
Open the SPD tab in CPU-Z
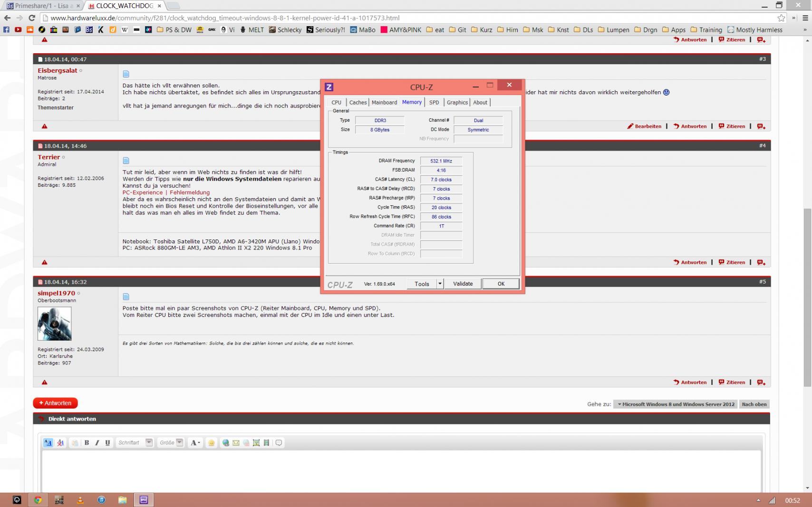point(434,103)
